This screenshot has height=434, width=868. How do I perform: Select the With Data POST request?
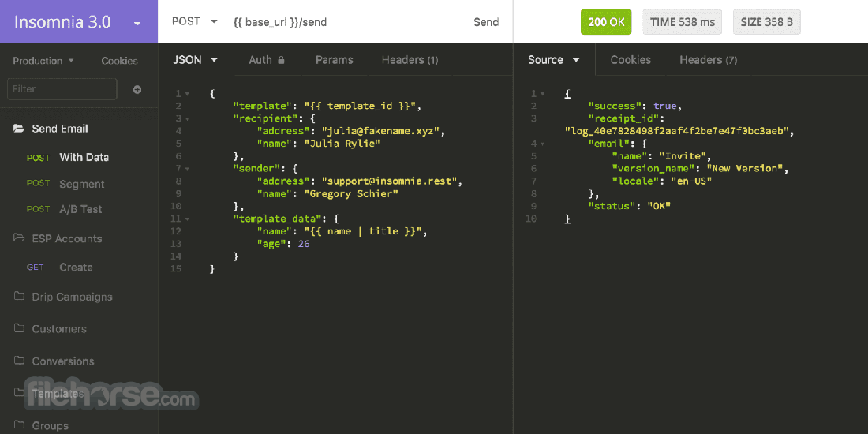[x=84, y=157]
